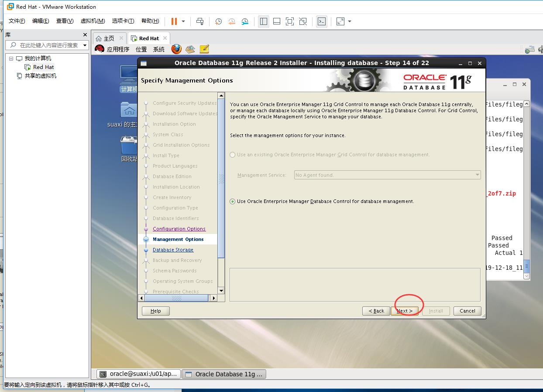Screen dimensions: 543x392
Task: Close the terminal window behind installer
Action: pyautogui.click(x=524, y=84)
